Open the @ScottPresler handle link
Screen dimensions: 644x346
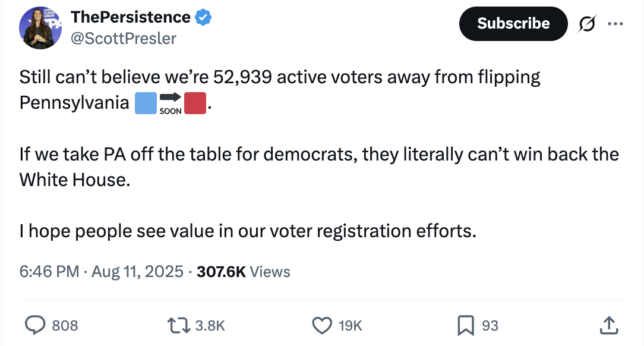(124, 39)
